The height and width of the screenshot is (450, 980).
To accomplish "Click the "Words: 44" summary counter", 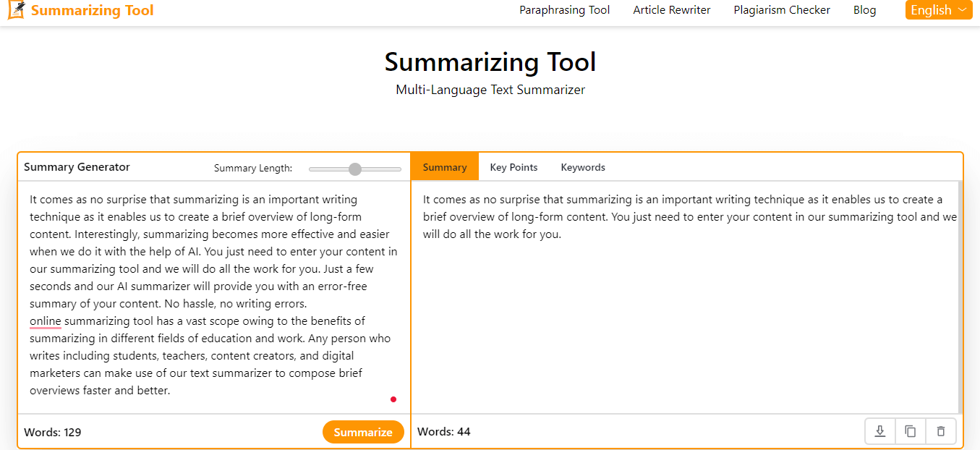I will coord(444,432).
